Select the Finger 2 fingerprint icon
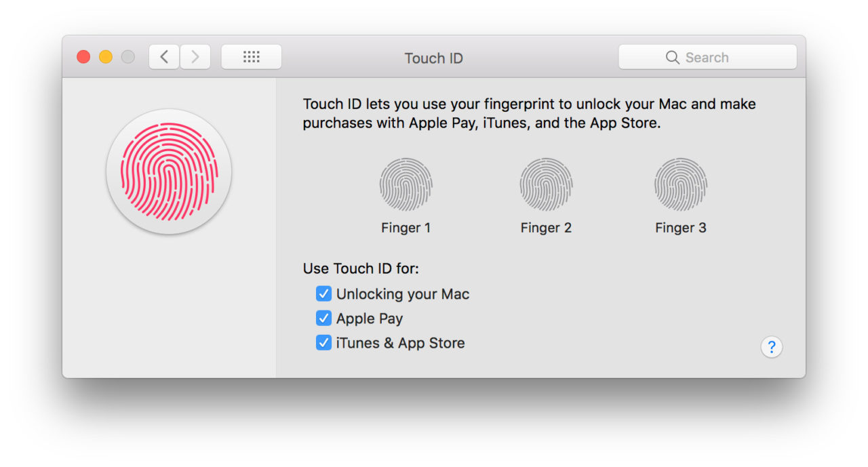Screen dimensions: 868x467 [546, 183]
